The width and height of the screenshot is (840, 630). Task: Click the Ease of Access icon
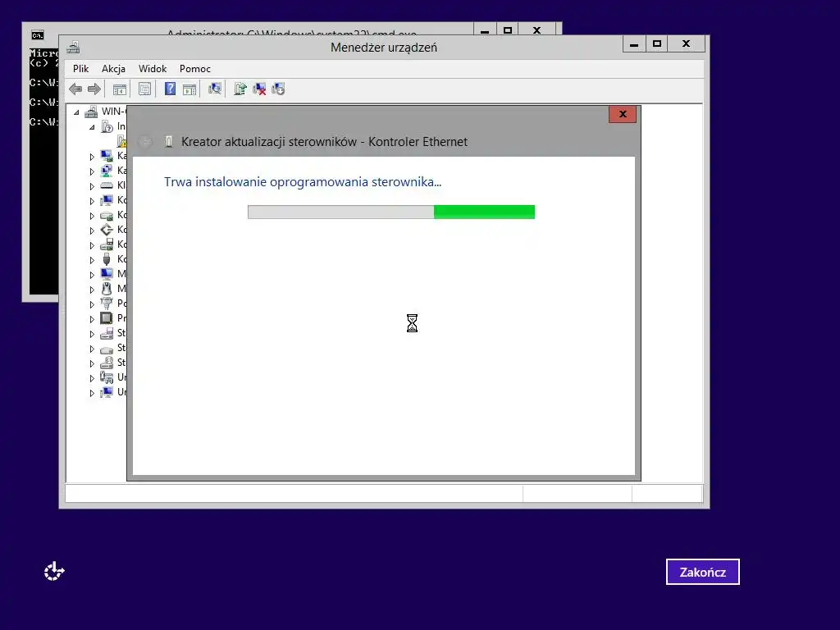54,571
